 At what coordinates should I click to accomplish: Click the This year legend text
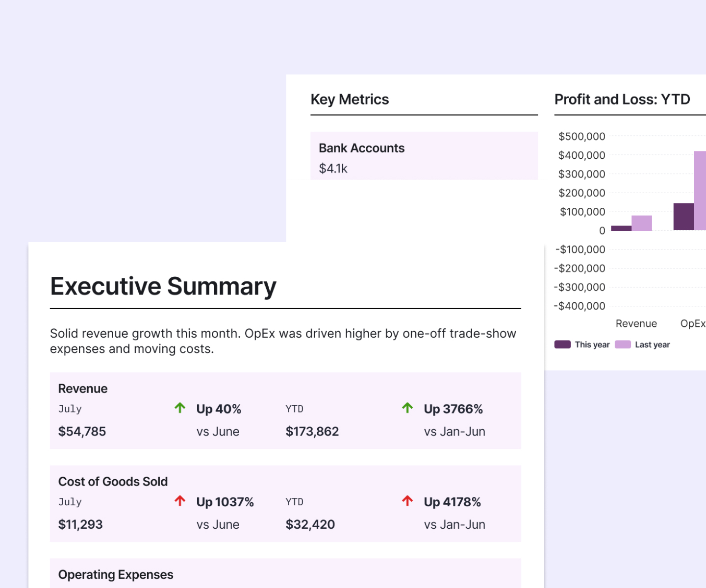pyautogui.click(x=592, y=344)
